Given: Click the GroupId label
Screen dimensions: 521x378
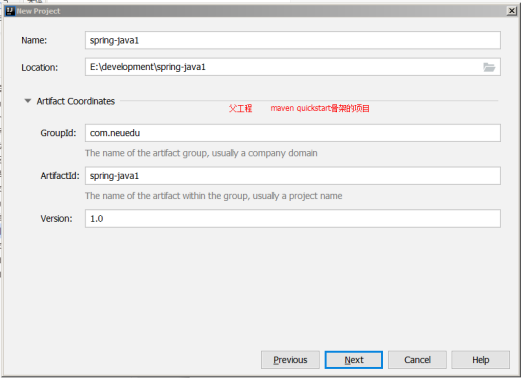Looking at the screenshot, I should [58, 133].
